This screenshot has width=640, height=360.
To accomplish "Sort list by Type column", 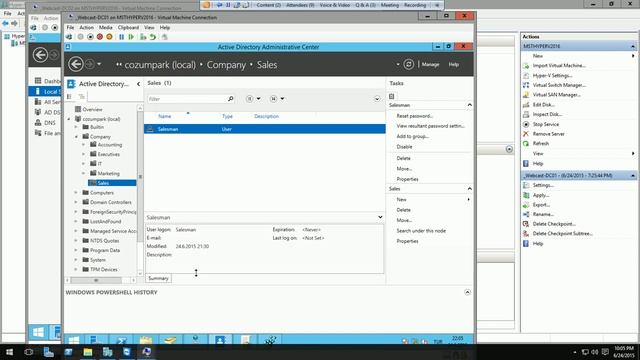I will [x=227, y=116].
